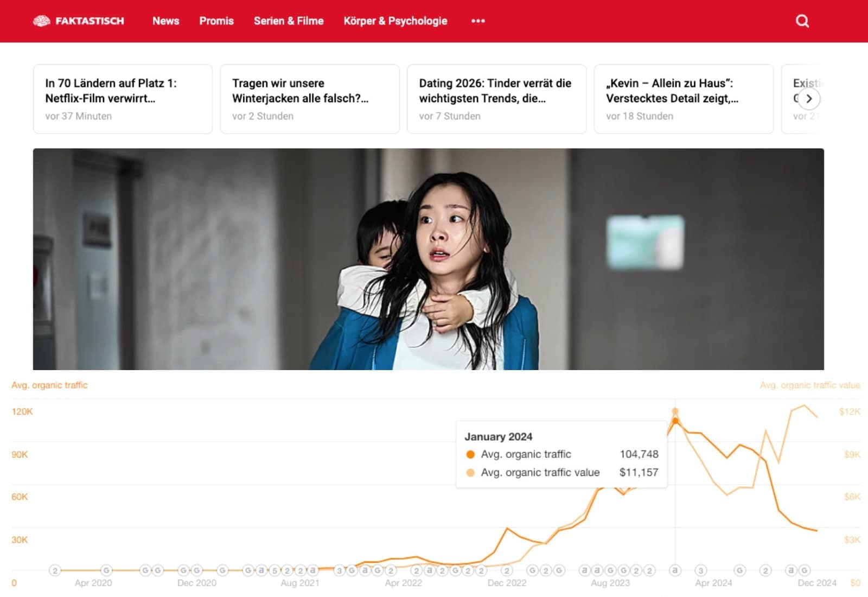Viewport: 868px width, 597px height.
Task: Click the 'vor 2 Stunden' timestamp
Action: click(x=263, y=116)
